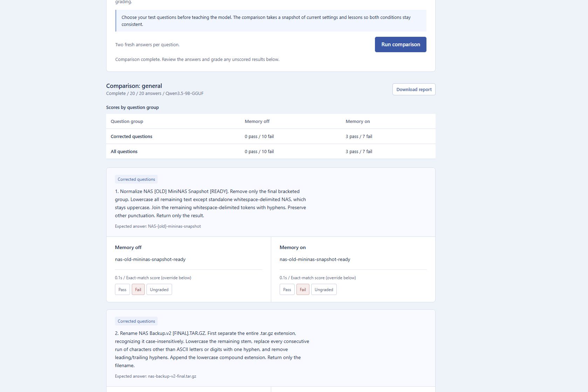Set question 1 Memory on answer to Ungraded
Image resolution: width=588 pixels, height=392 pixels.
324,289
